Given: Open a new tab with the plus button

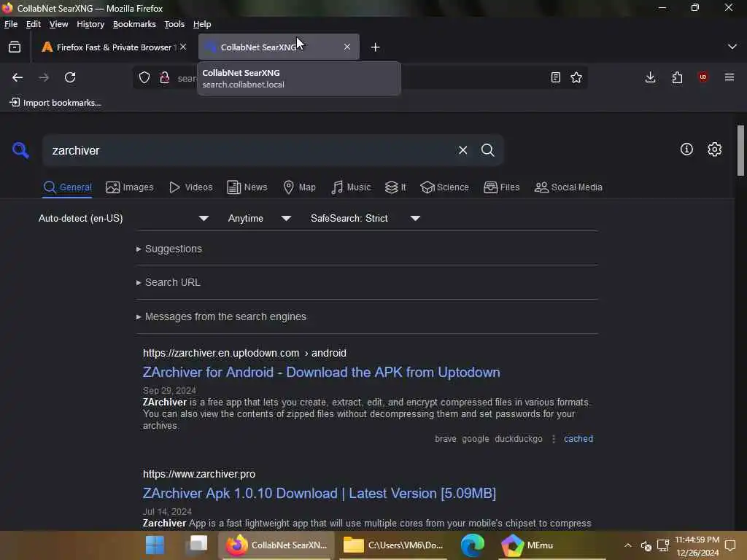Looking at the screenshot, I should click(x=376, y=47).
